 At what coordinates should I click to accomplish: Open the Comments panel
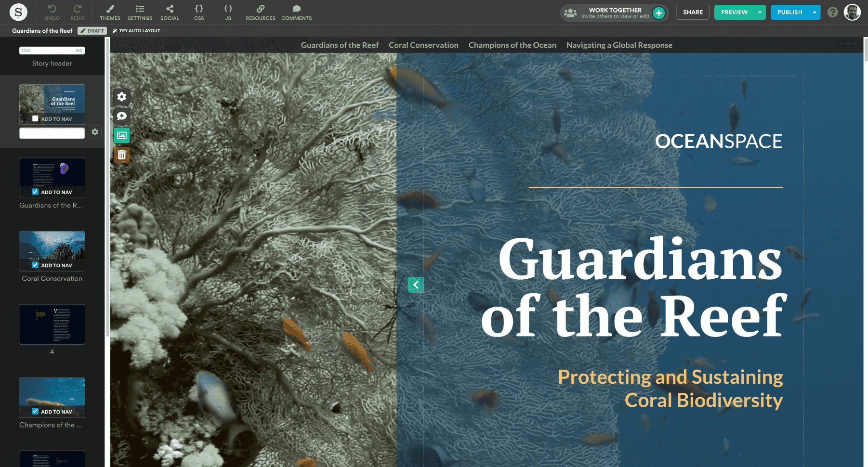tap(296, 13)
